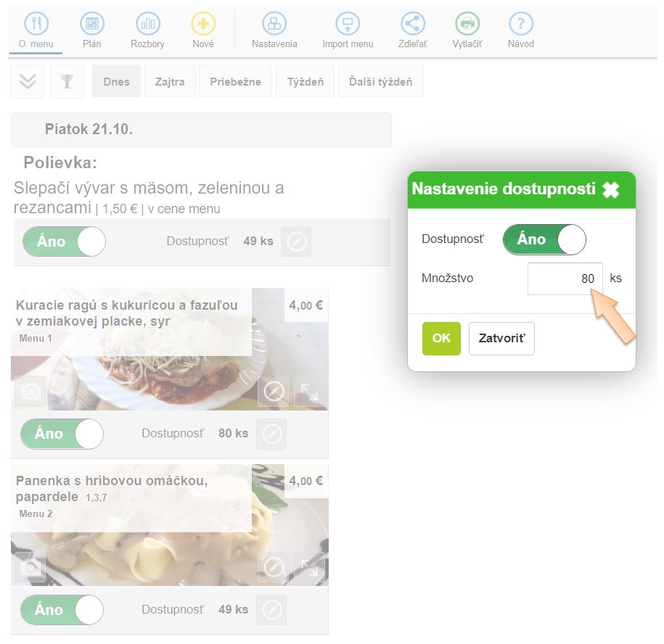The width and height of the screenshot is (664, 644).
Task: Open Nastavenia settings icon
Action: pyautogui.click(x=274, y=23)
